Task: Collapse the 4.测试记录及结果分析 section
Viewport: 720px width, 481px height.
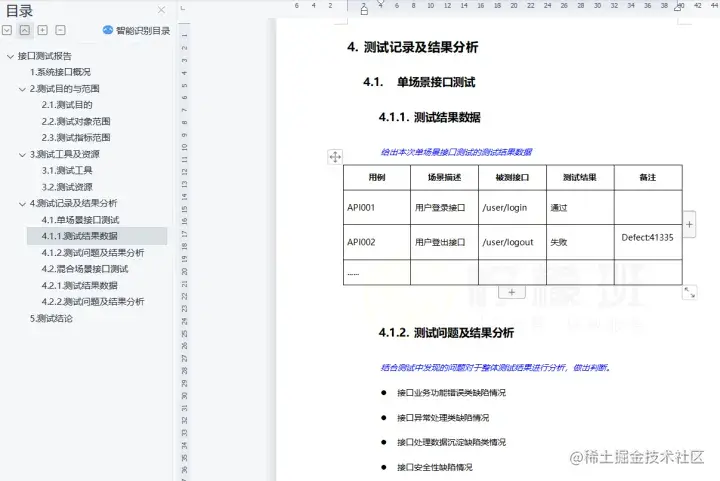Action: click(22, 204)
